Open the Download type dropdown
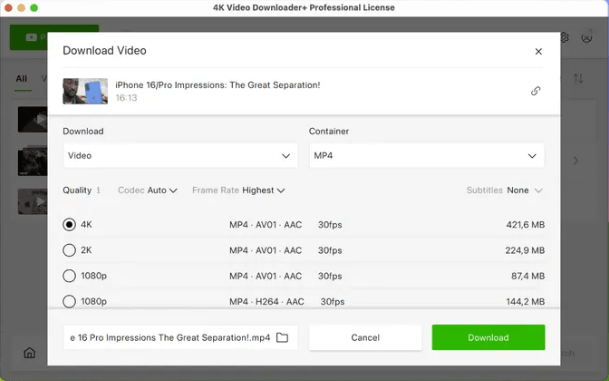Image resolution: width=609 pixels, height=381 pixels. tap(181, 156)
